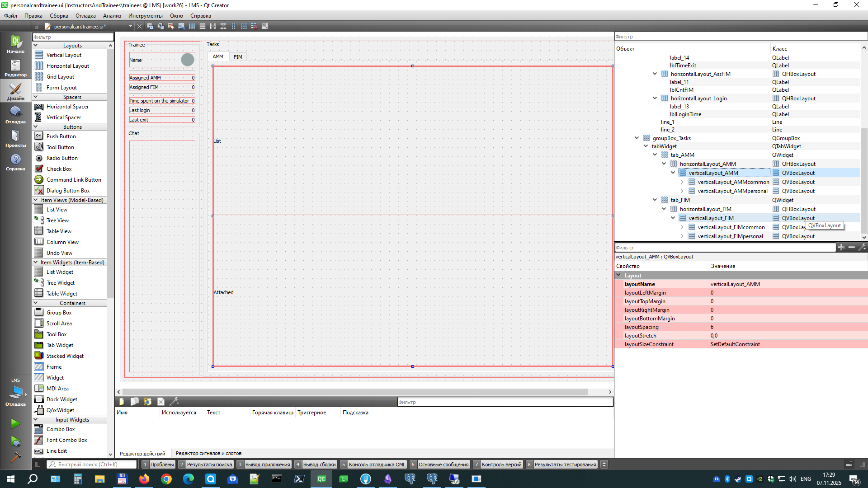Open the Сборка menu

pyautogui.click(x=59, y=16)
